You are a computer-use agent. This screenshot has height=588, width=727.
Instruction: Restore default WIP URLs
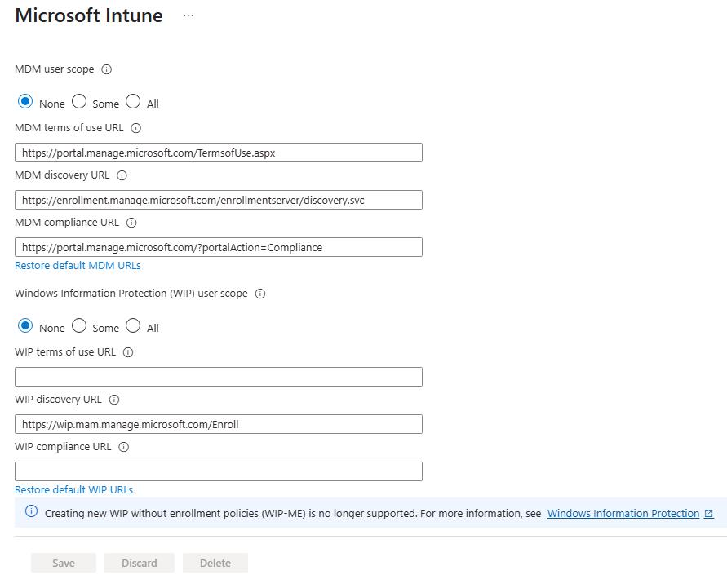coord(73,490)
